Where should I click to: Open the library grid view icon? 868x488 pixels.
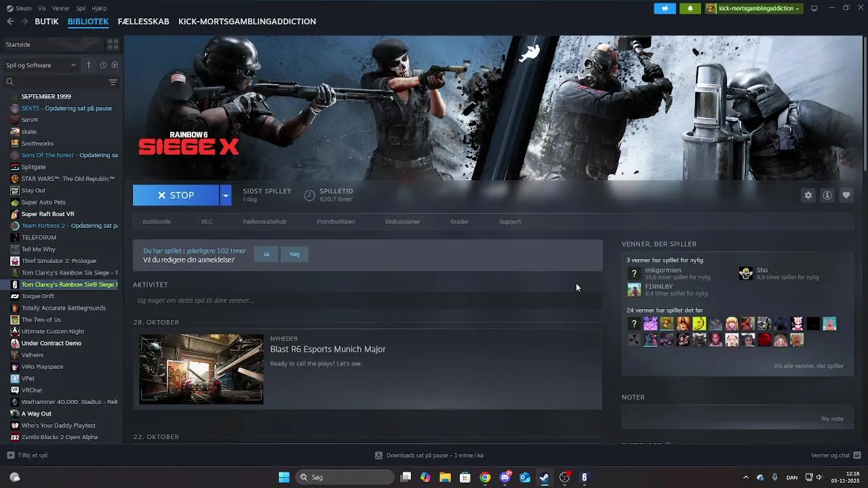tap(113, 44)
